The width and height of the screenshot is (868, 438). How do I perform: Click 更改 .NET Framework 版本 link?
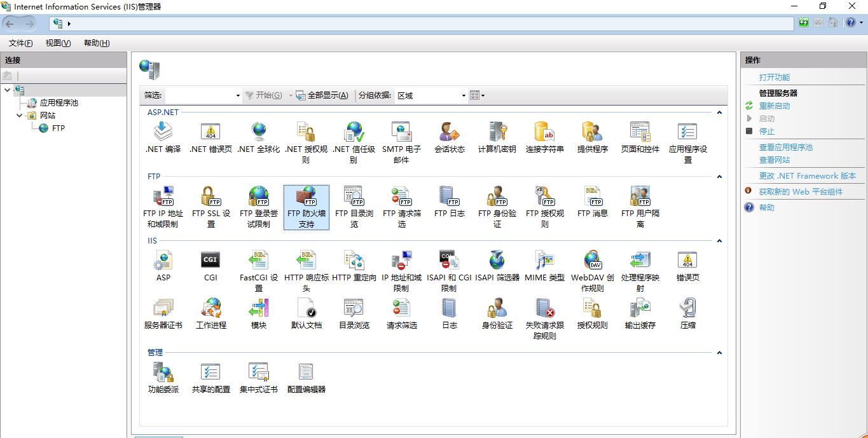(808, 175)
